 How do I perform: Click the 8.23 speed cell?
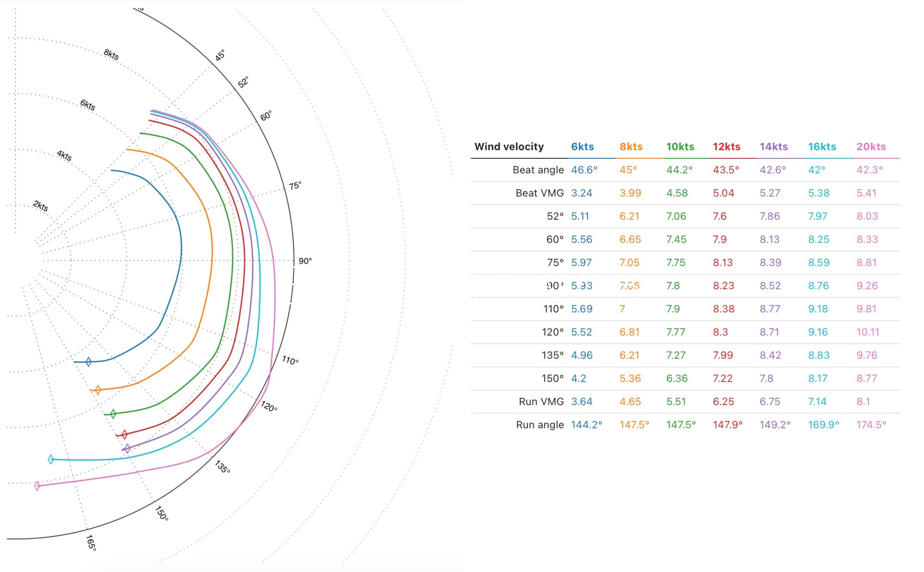pyautogui.click(x=723, y=286)
